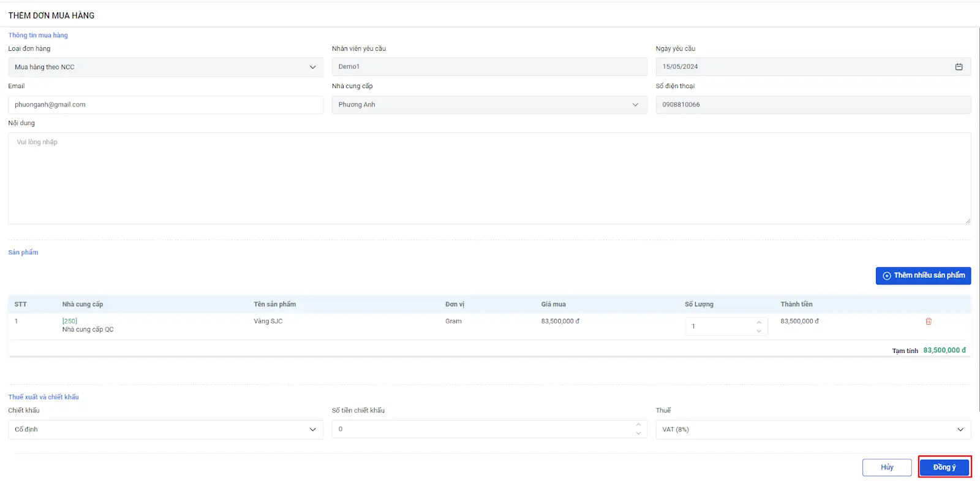Screen dimensions: 980x483
Task: Open the Loại đơn hàng dropdown
Action: [x=165, y=67]
